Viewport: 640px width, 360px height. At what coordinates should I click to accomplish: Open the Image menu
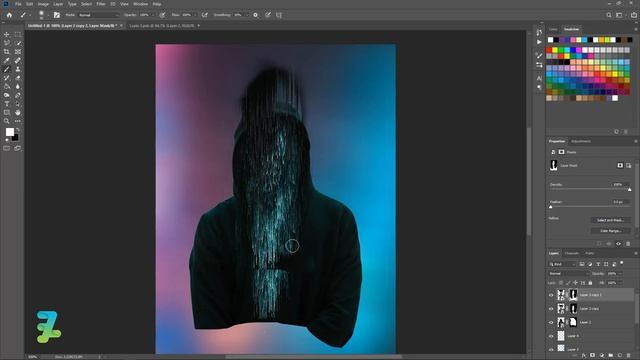(43, 4)
